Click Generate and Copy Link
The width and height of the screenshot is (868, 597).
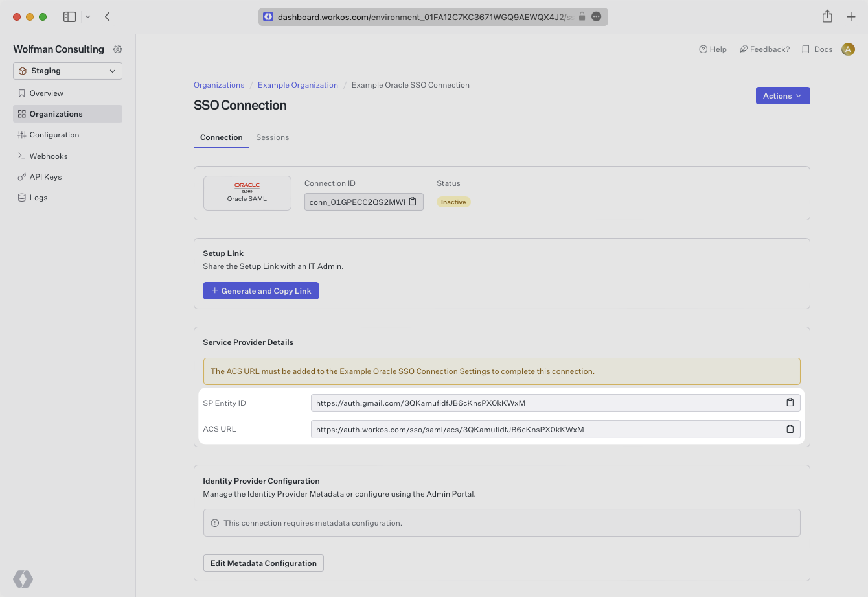point(260,290)
